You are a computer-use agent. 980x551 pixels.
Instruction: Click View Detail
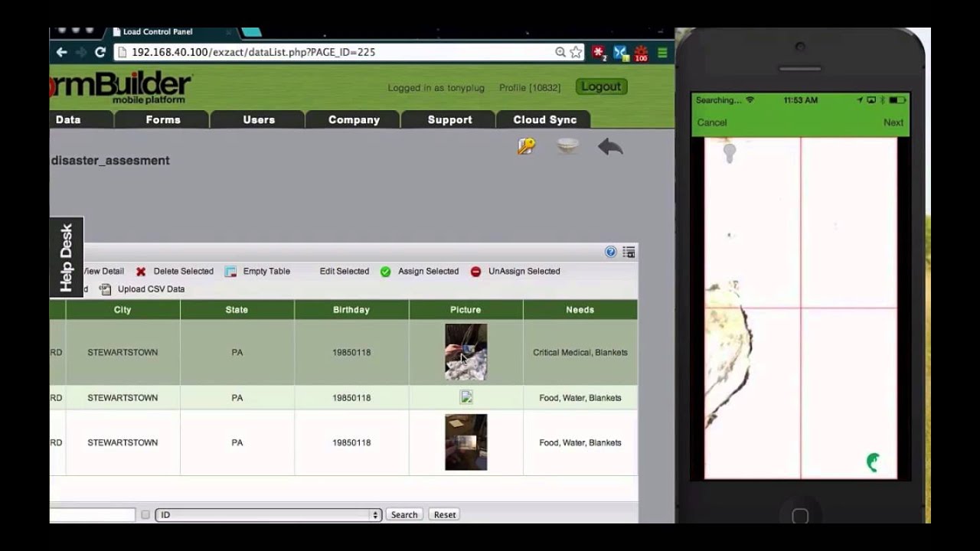point(103,272)
